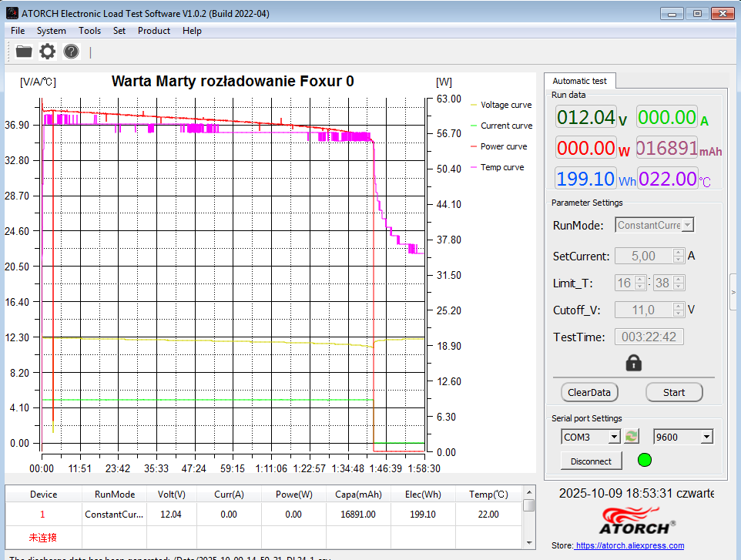Click the 012.04 V voltage readout

(x=586, y=117)
